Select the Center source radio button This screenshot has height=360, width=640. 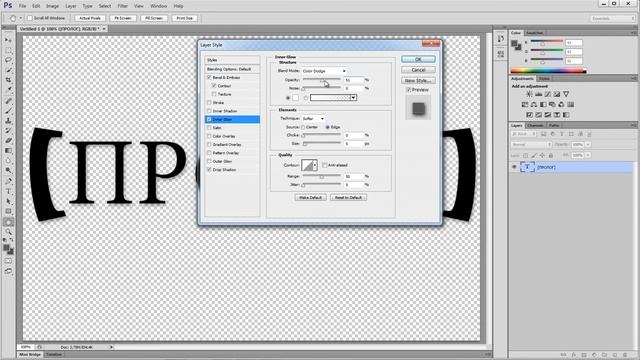click(x=303, y=127)
